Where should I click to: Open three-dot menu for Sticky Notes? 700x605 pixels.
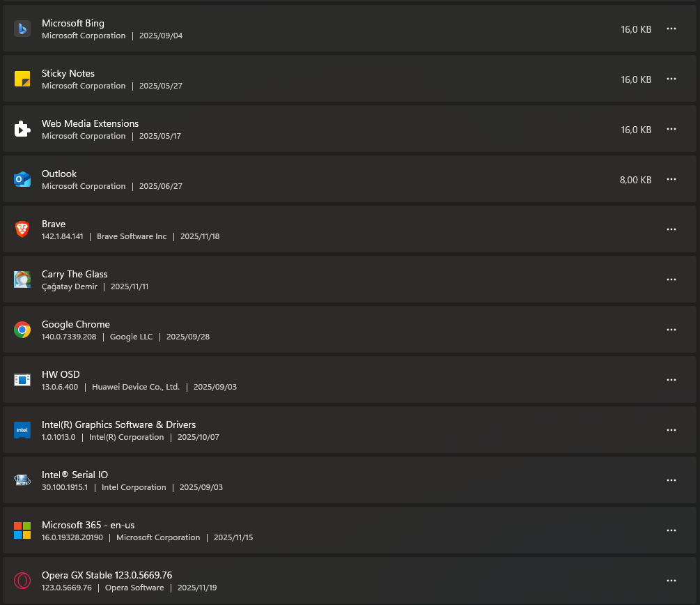pyautogui.click(x=671, y=79)
